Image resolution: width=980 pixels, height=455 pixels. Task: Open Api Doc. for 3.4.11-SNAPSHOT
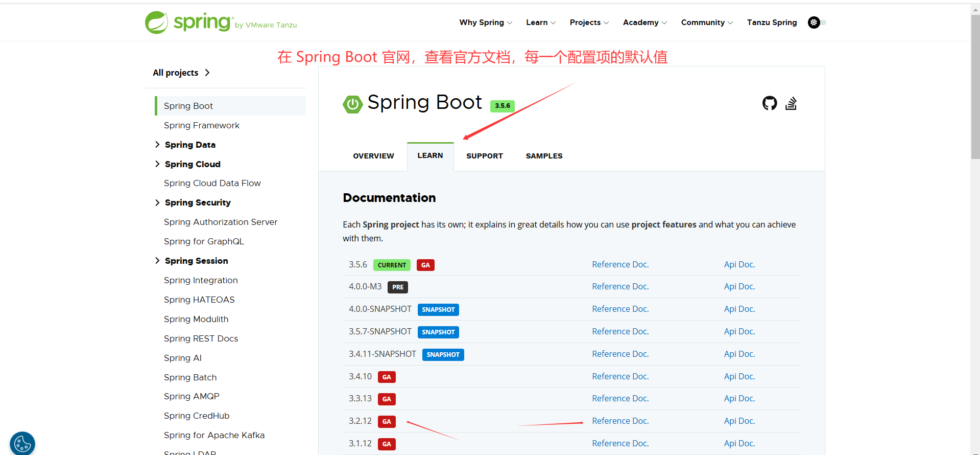click(x=739, y=354)
